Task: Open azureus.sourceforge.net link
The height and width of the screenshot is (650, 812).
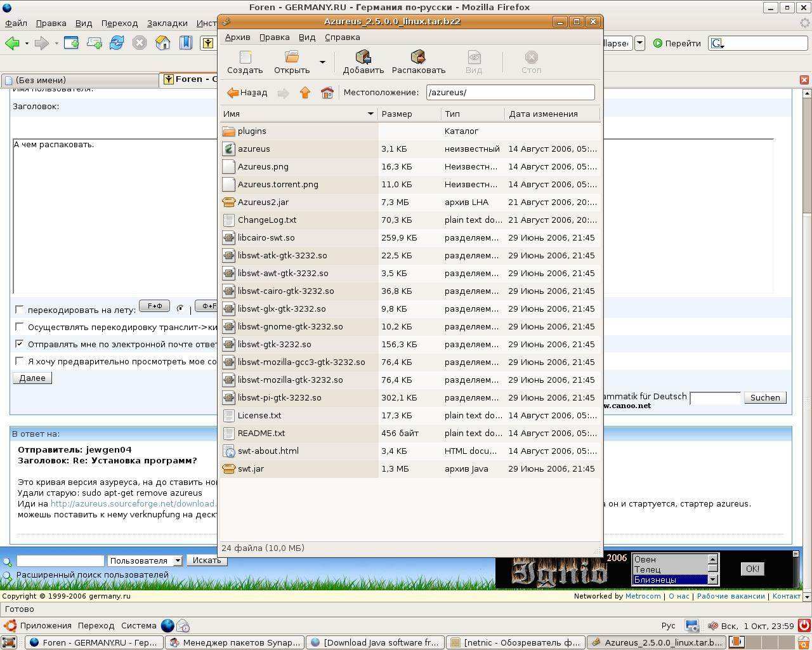Action: (134, 503)
